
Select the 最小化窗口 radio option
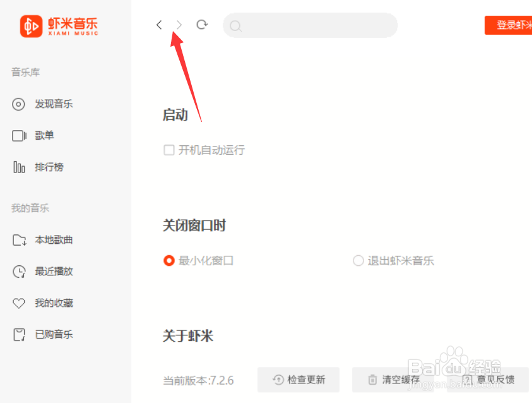[169, 261]
